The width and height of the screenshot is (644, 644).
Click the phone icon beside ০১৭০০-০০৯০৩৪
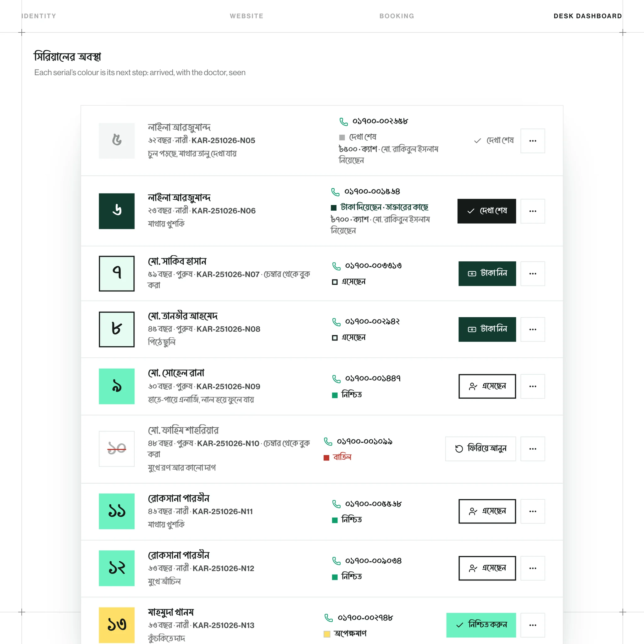click(x=336, y=561)
